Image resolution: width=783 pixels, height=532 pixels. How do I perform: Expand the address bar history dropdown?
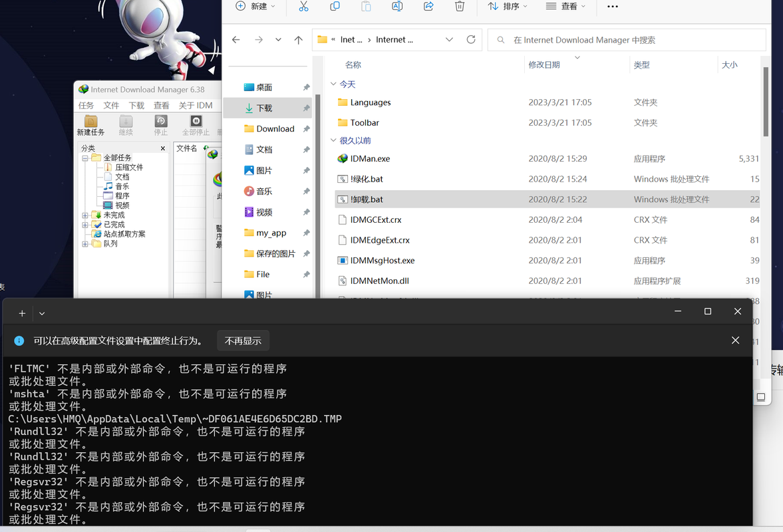450,40
